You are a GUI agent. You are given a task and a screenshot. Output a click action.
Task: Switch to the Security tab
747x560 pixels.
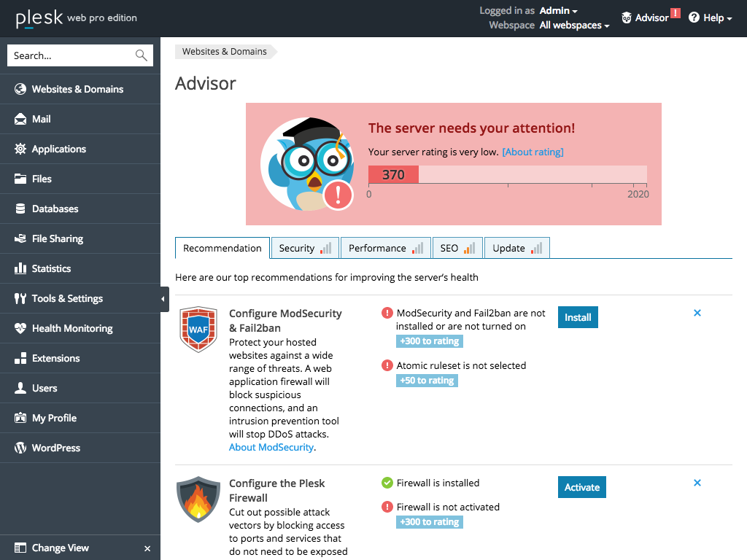304,248
